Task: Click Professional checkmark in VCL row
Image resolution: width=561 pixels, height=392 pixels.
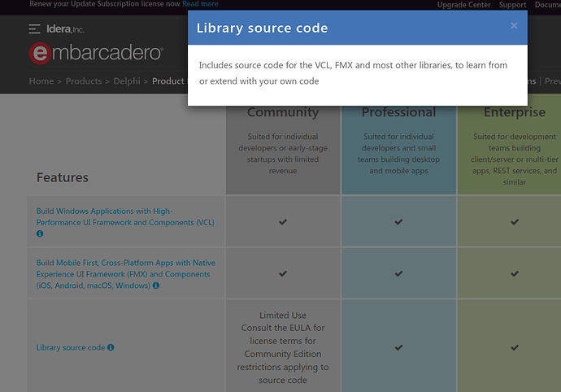Action: [398, 222]
